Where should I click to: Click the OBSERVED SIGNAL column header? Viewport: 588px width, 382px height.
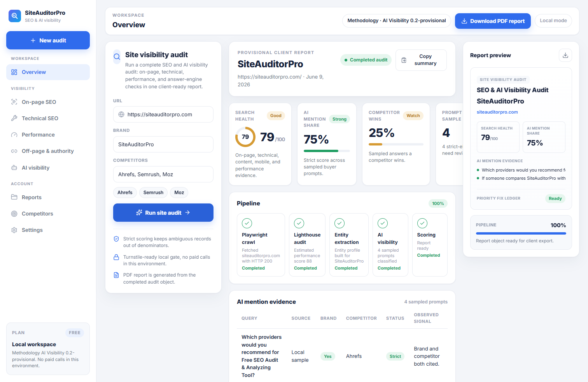tap(426, 318)
